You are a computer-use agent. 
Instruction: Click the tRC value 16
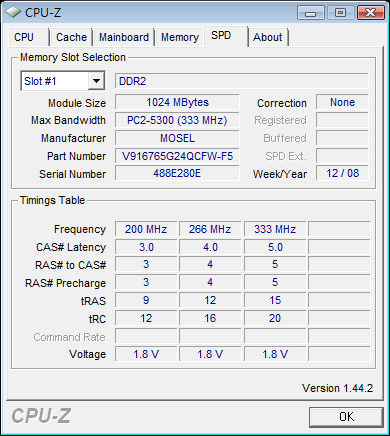tap(210, 318)
